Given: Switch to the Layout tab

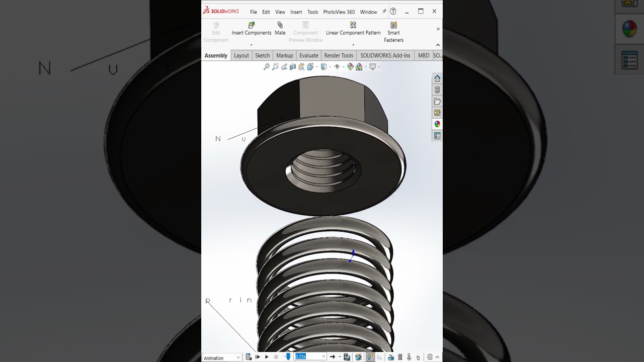Looking at the screenshot, I should tap(242, 55).
